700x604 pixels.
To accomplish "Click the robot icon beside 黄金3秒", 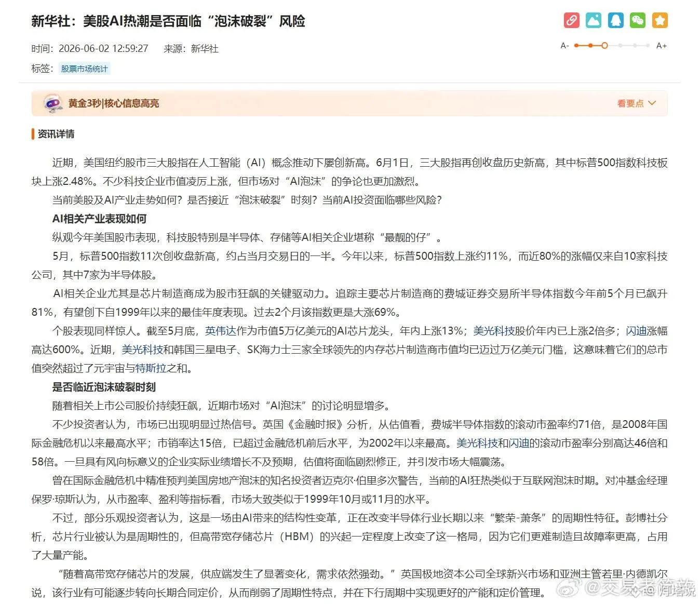I will [52, 103].
